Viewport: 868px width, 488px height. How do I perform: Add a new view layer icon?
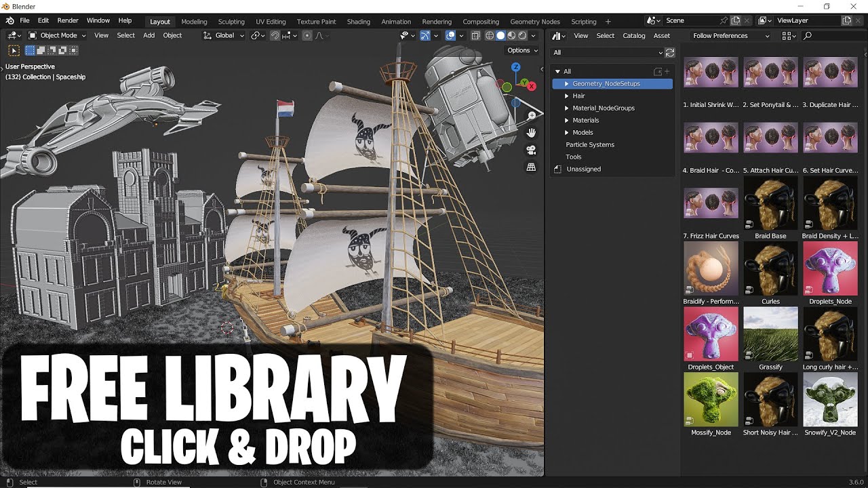[x=846, y=21]
